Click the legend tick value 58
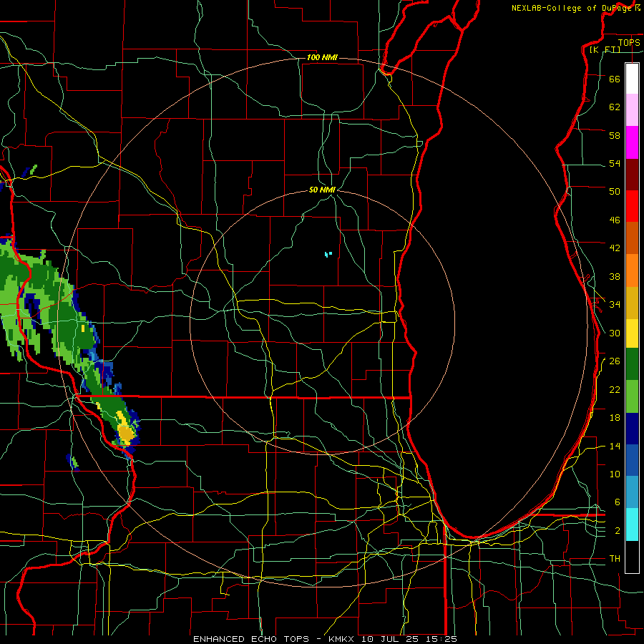The width and height of the screenshot is (644, 644). (x=615, y=135)
